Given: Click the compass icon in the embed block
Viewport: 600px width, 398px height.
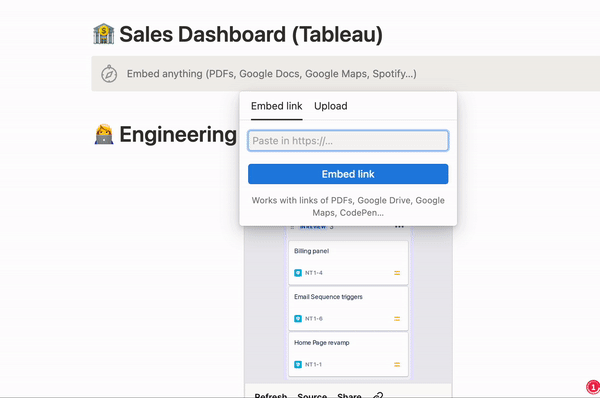Looking at the screenshot, I should tap(109, 73).
